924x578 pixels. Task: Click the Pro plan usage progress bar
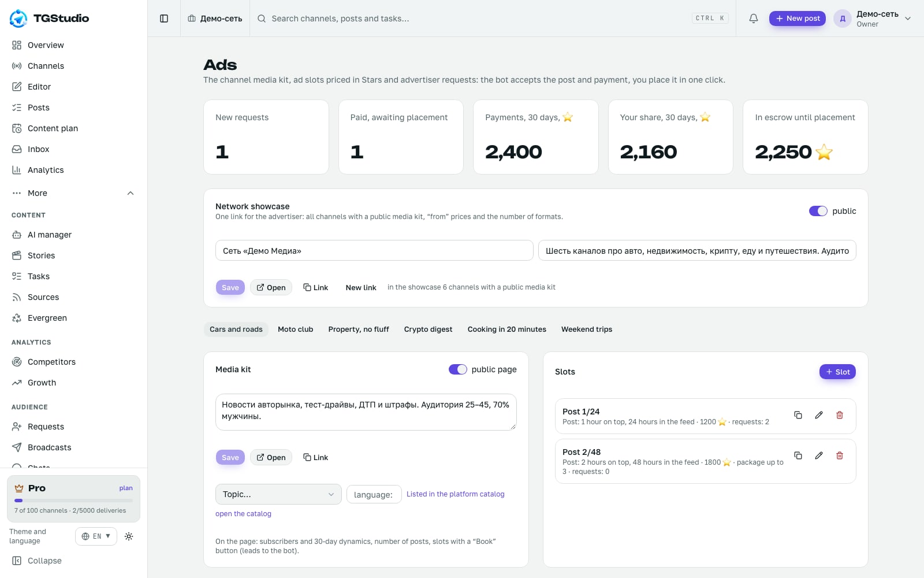73,501
